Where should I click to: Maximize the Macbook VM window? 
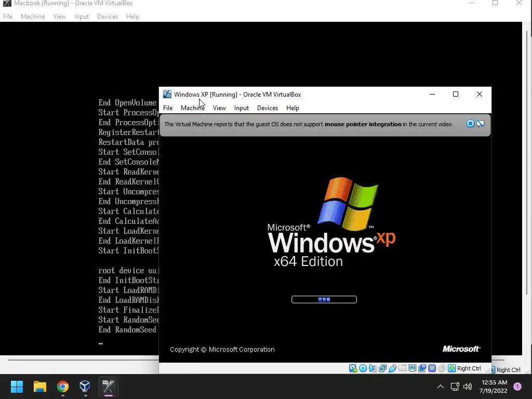[495, 3]
